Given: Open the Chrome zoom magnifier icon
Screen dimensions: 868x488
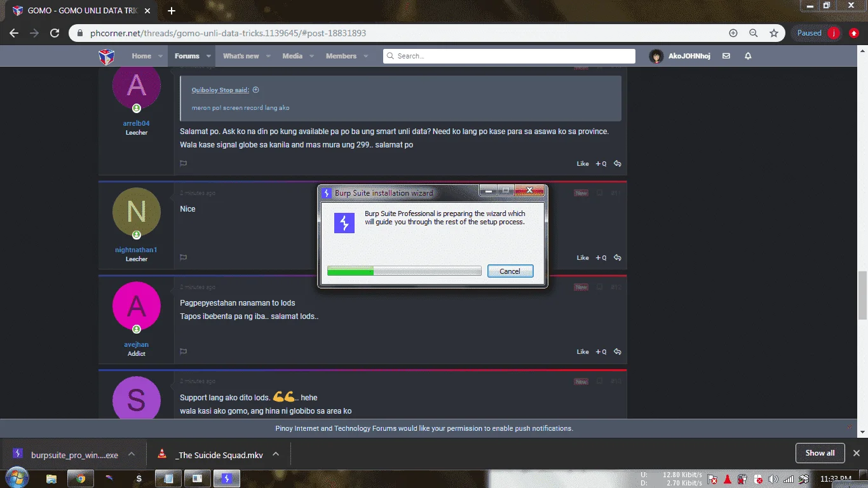Looking at the screenshot, I should click(754, 33).
